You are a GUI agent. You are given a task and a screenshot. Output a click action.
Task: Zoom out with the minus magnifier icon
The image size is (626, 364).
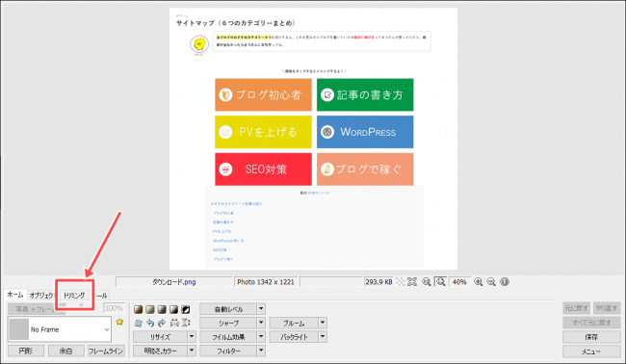tap(491, 282)
